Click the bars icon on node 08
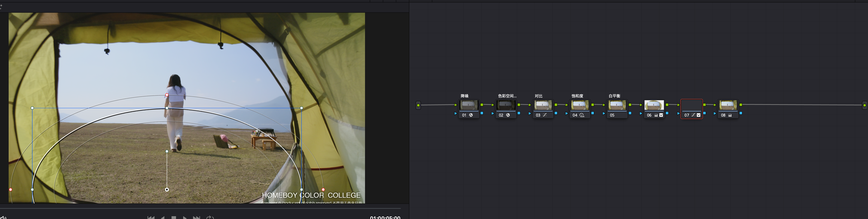Image resolution: width=868 pixels, height=219 pixels. pos(730,115)
